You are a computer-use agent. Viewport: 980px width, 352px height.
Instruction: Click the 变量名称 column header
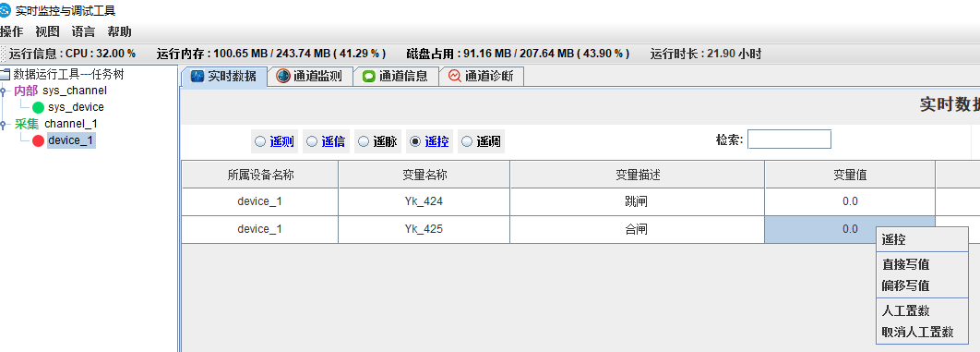[424, 175]
